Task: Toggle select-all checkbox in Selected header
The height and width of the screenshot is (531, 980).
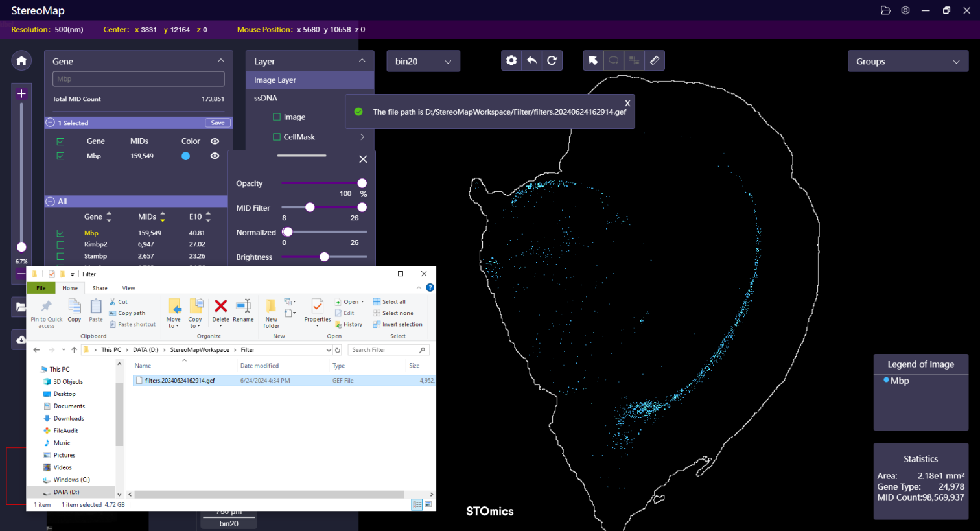Action: click(x=60, y=141)
